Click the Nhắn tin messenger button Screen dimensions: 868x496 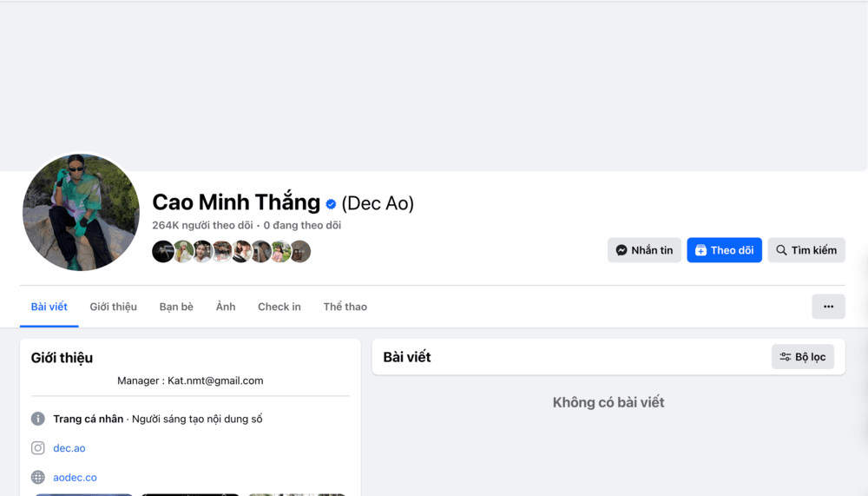tap(644, 250)
